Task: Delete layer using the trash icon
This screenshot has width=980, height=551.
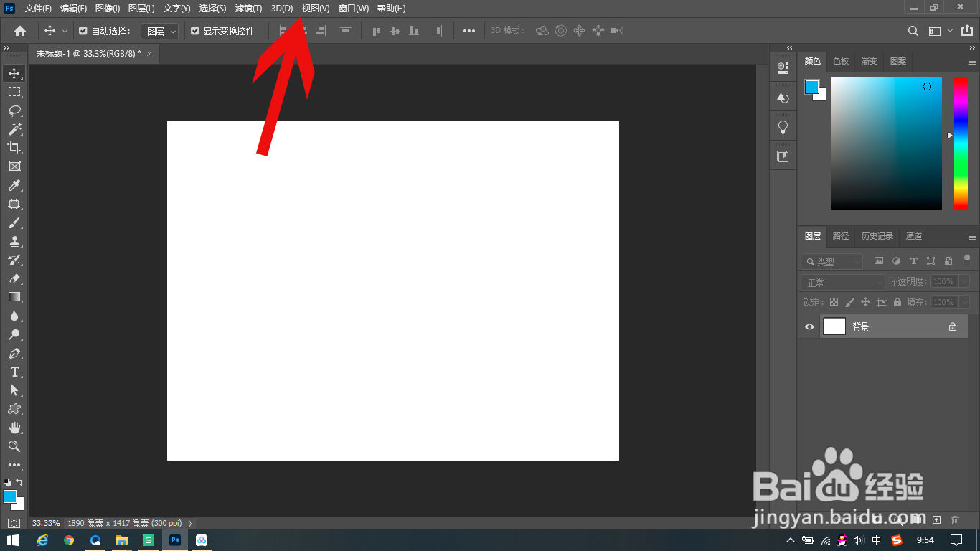Action: [x=955, y=519]
